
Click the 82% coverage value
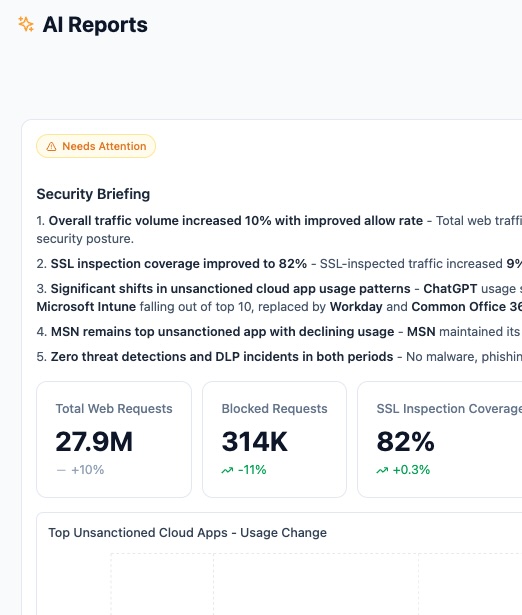click(x=406, y=442)
